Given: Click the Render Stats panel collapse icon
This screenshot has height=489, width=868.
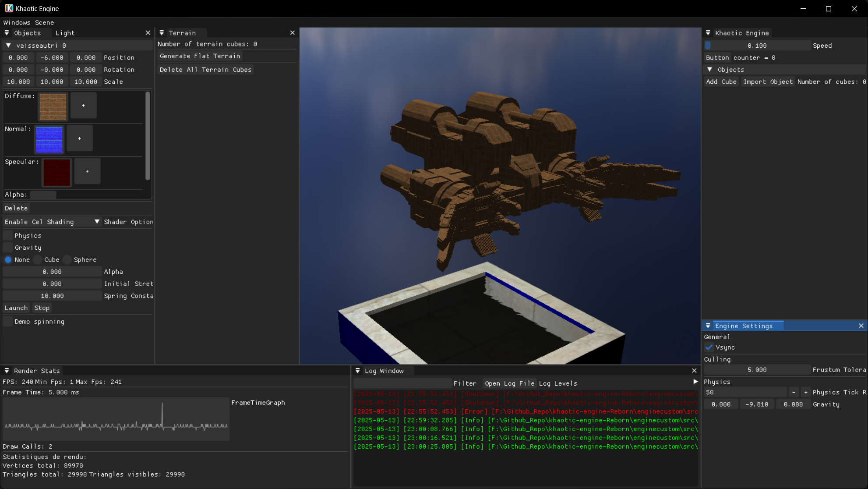Looking at the screenshot, I should [x=6, y=370].
